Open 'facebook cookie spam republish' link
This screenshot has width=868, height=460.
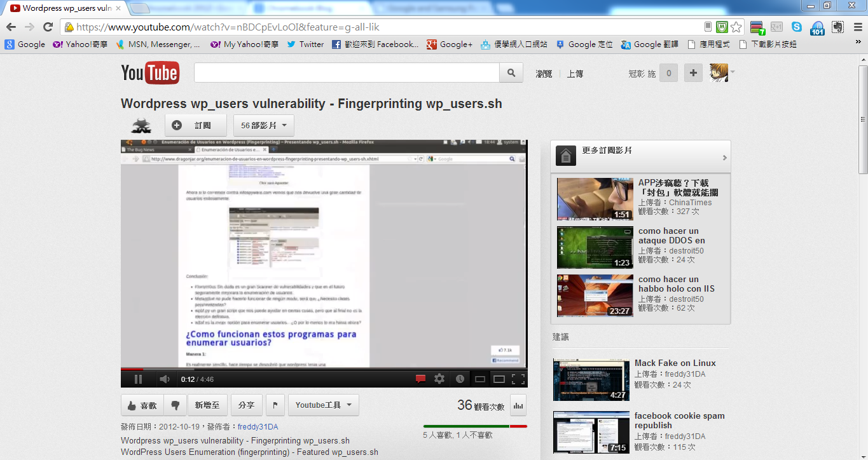coord(680,421)
